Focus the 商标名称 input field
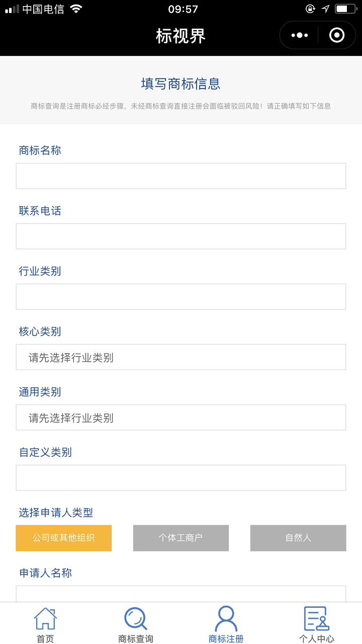Screen dimensions: 362x644 (x=181, y=176)
